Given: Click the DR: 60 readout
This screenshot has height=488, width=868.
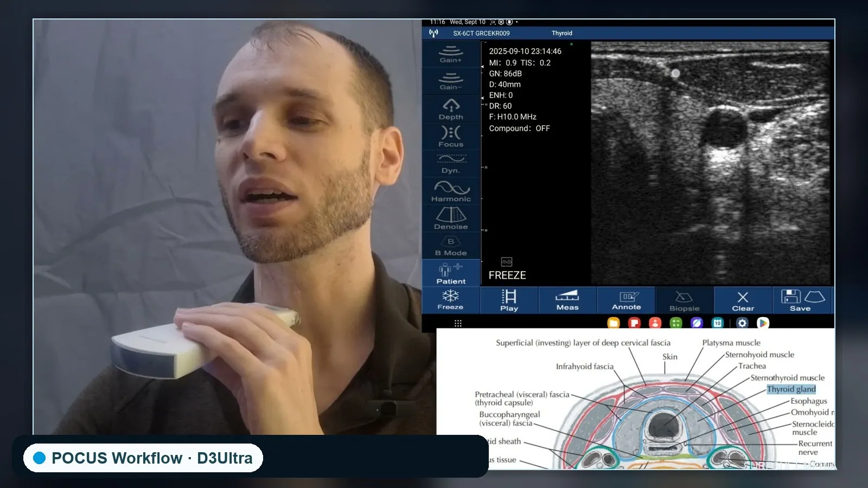Looking at the screenshot, I should click(500, 106).
